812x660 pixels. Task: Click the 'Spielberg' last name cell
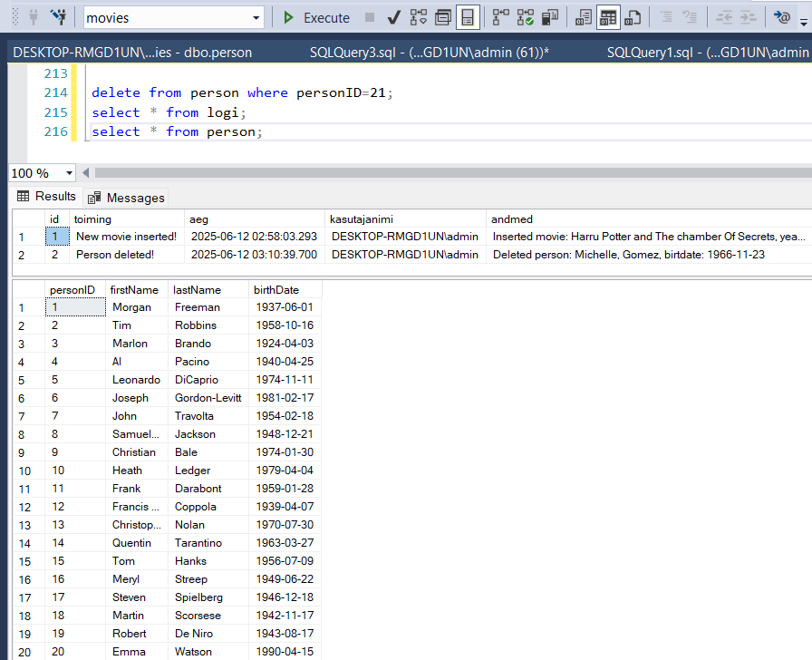[208, 597]
